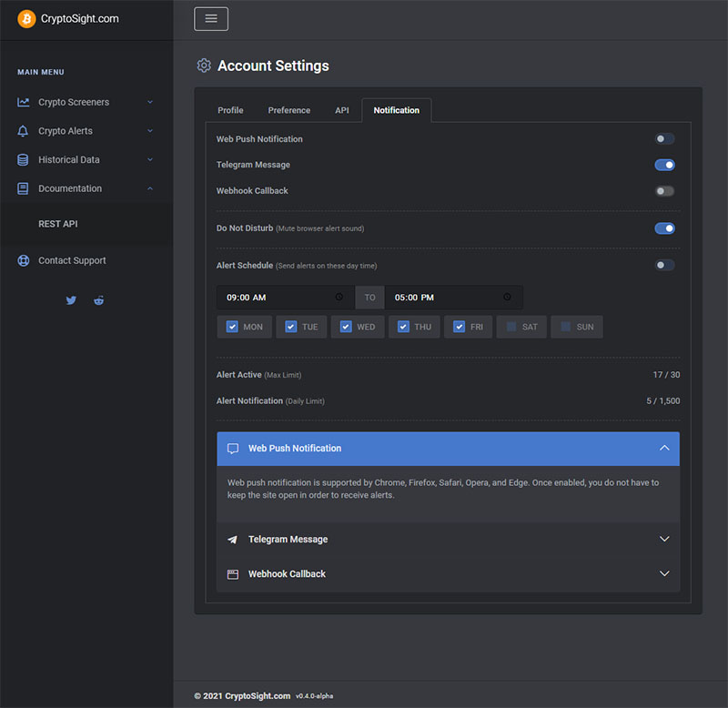The width and height of the screenshot is (728, 708).
Task: Click the clock icon in start time field
Action: coord(339,298)
